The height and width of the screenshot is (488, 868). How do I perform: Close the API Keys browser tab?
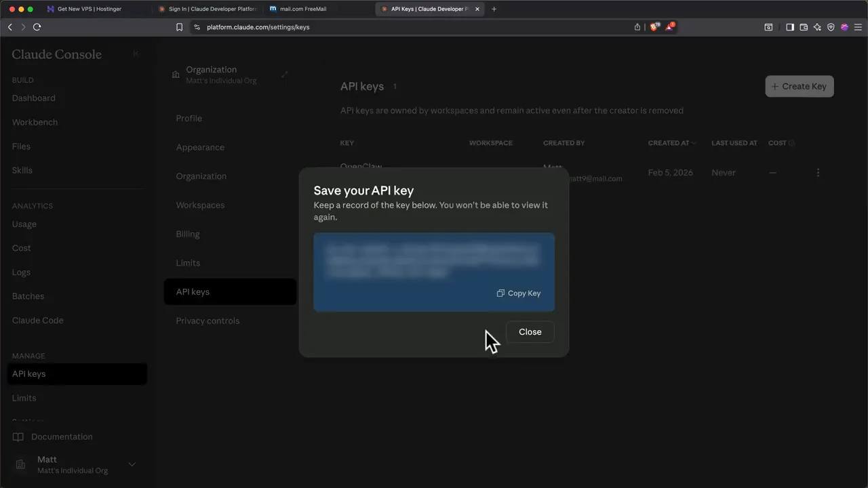[x=477, y=9]
